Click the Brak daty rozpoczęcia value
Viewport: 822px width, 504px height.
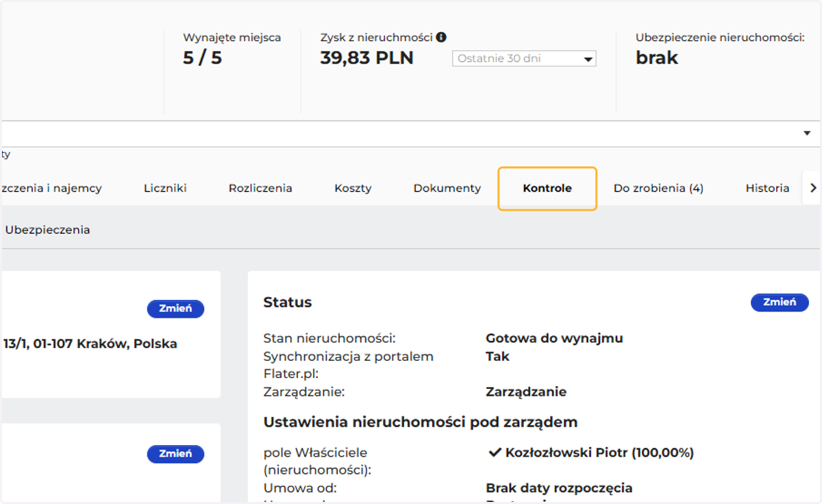559,488
